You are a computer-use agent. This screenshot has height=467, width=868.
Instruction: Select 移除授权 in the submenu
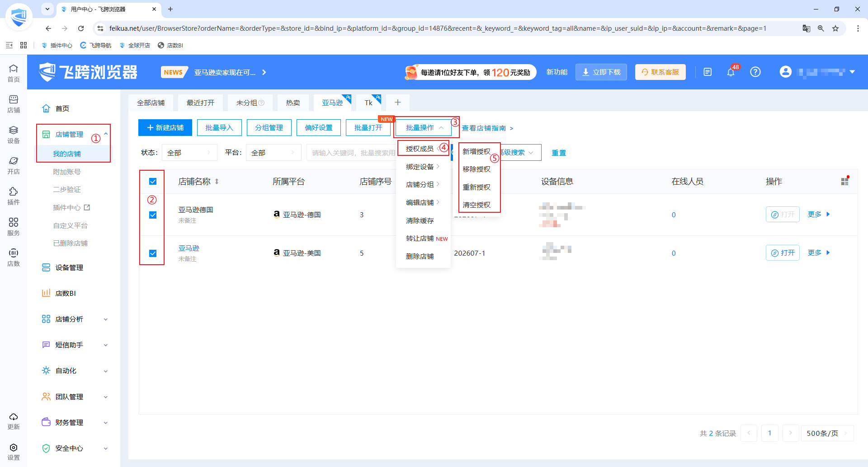point(476,169)
